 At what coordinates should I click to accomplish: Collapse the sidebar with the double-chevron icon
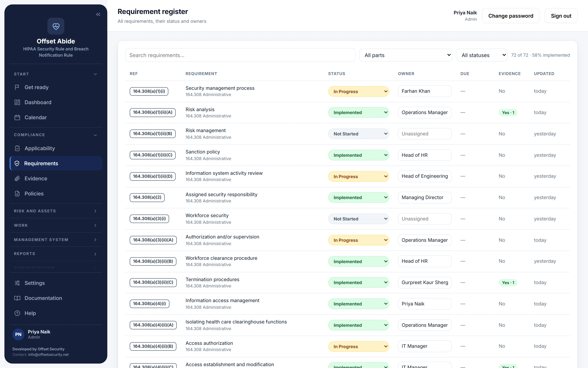98,14
